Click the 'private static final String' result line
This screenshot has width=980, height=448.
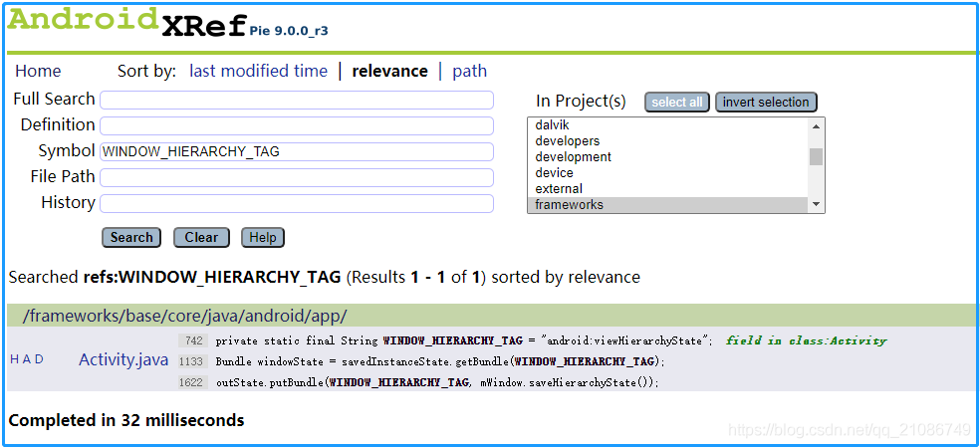[x=464, y=341]
